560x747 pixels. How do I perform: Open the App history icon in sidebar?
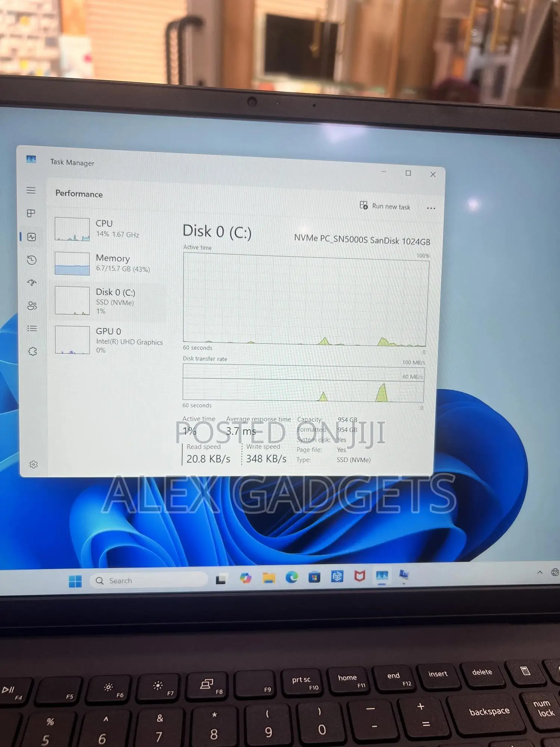tap(32, 260)
